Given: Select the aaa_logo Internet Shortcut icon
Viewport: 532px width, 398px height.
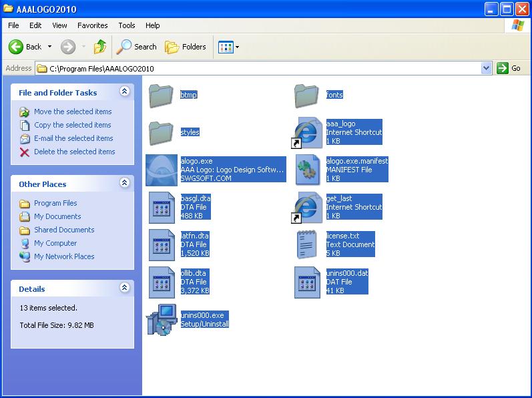Looking at the screenshot, I should click(306, 133).
